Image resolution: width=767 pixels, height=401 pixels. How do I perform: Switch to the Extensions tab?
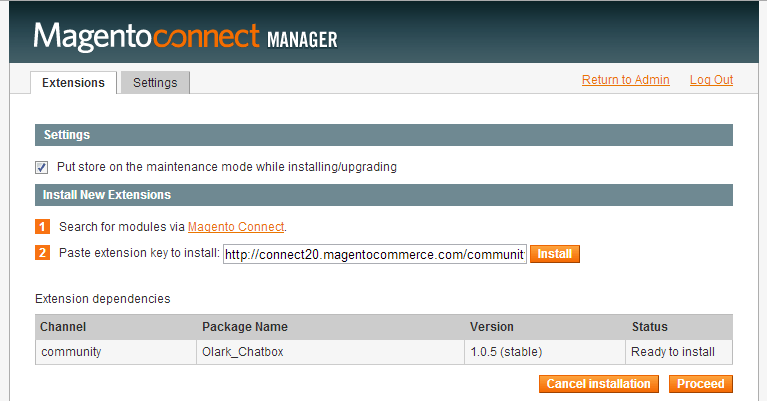click(x=73, y=83)
